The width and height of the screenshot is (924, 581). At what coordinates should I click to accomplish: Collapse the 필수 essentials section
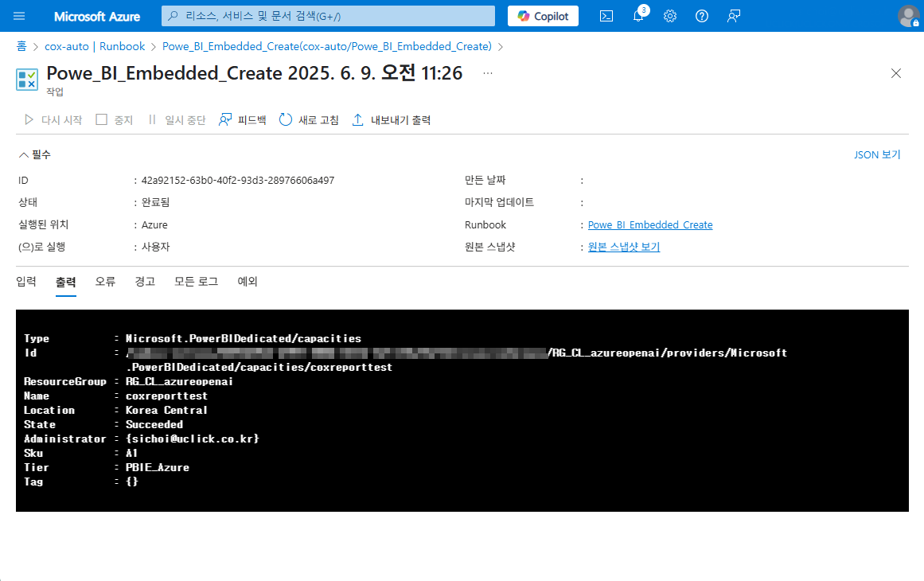click(x=35, y=154)
